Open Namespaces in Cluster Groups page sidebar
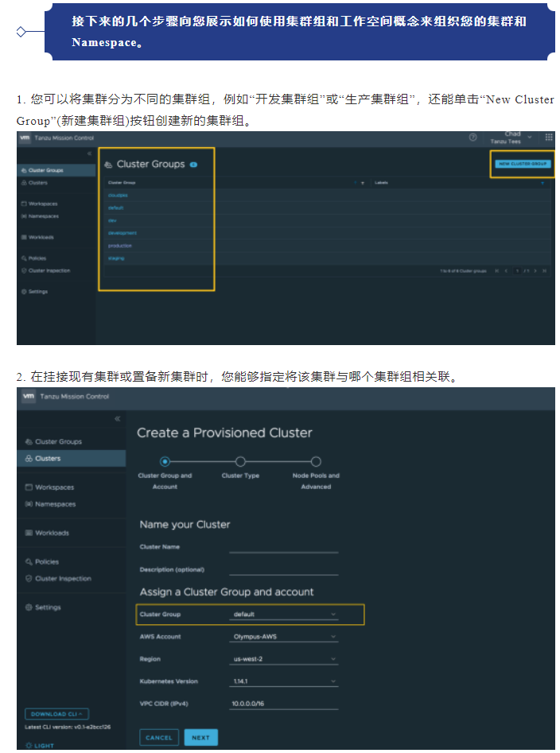560x753 pixels. coord(40,216)
